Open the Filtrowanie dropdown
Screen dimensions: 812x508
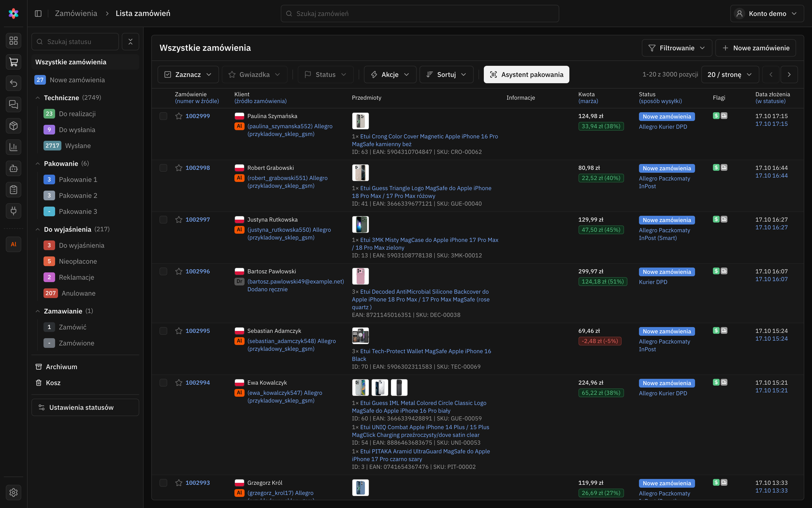coord(677,48)
